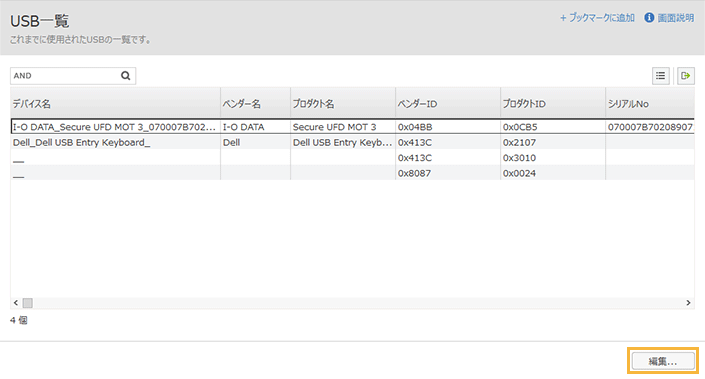Click the blue info icon beside 画面説明
Image resolution: width=705 pixels, height=379 pixels.
click(x=649, y=18)
